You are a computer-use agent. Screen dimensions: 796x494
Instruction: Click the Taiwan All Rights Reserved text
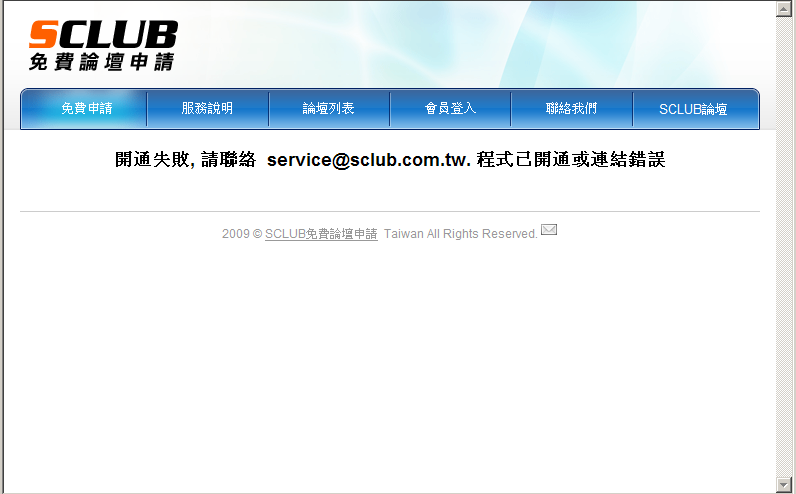coord(460,234)
